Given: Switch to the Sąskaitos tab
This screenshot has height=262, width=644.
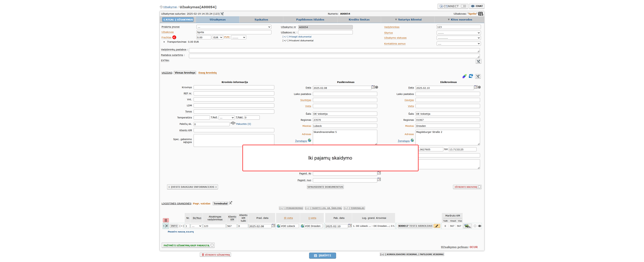Looking at the screenshot, I should 261,19.
